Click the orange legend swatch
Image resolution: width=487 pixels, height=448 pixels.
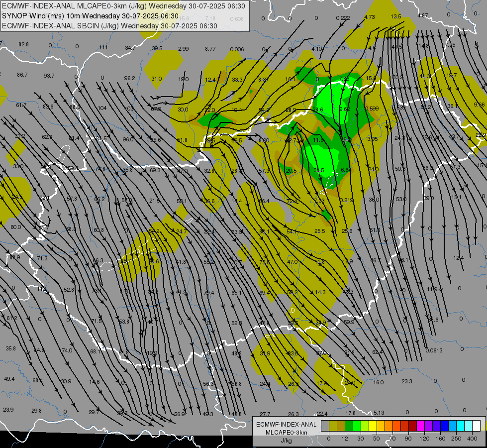pos(389,426)
